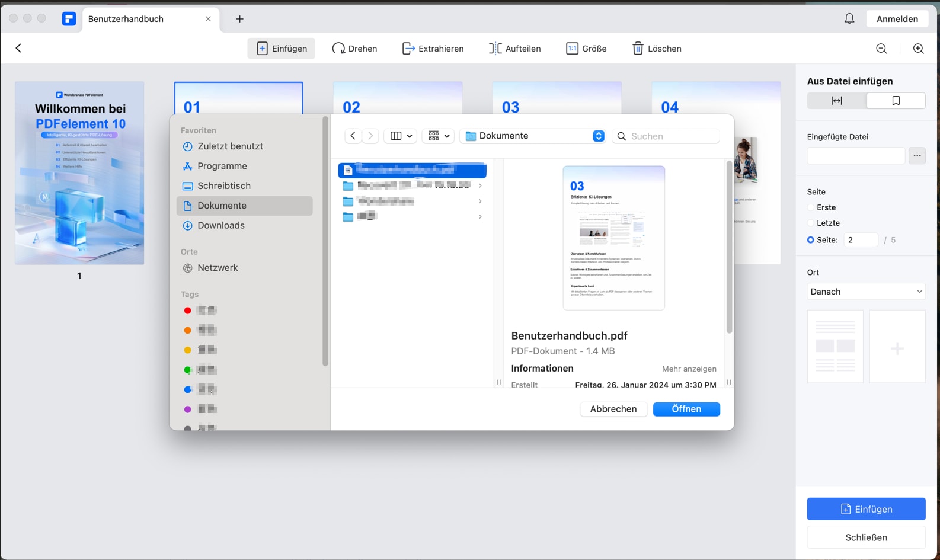Select the bookmark insert mode tab
Viewport: 940px width, 560px height.
point(896,101)
